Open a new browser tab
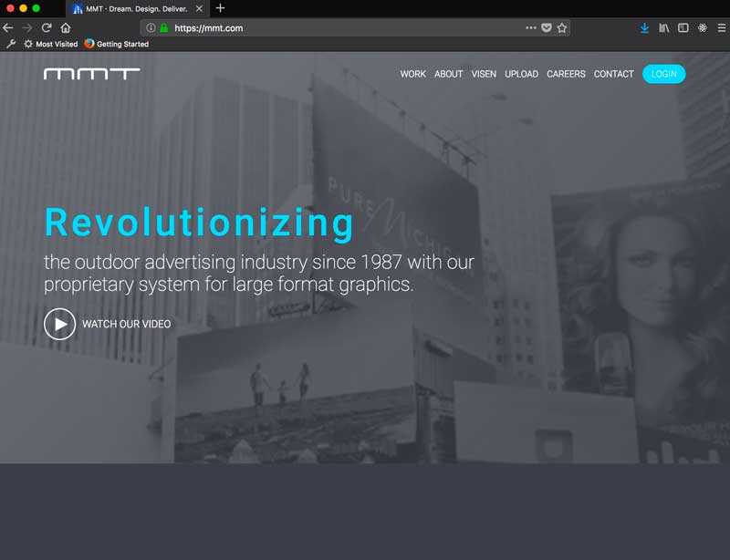 (220, 8)
